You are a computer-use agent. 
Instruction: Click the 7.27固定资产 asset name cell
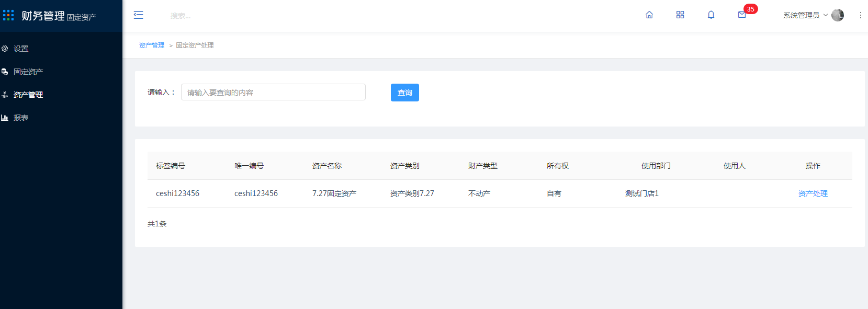[x=334, y=193]
